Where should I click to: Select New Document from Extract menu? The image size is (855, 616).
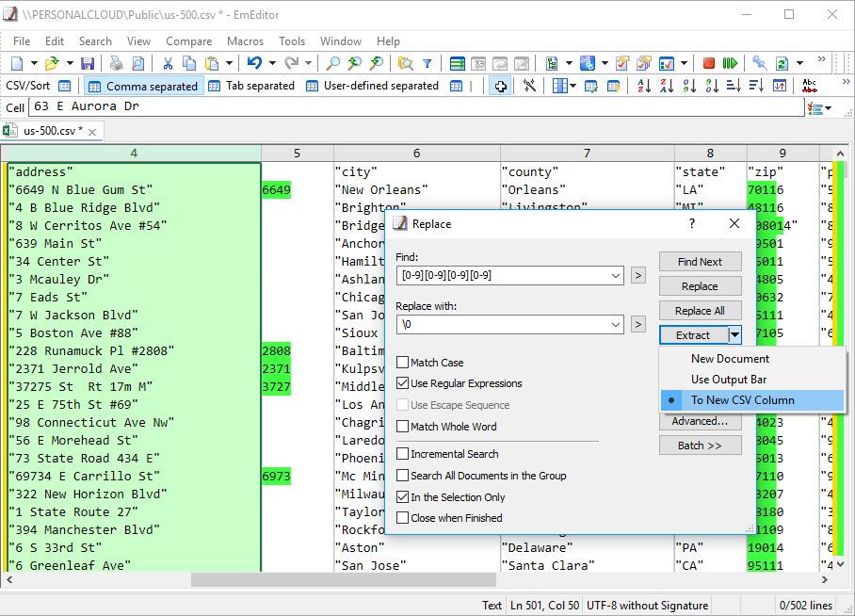tap(752, 359)
